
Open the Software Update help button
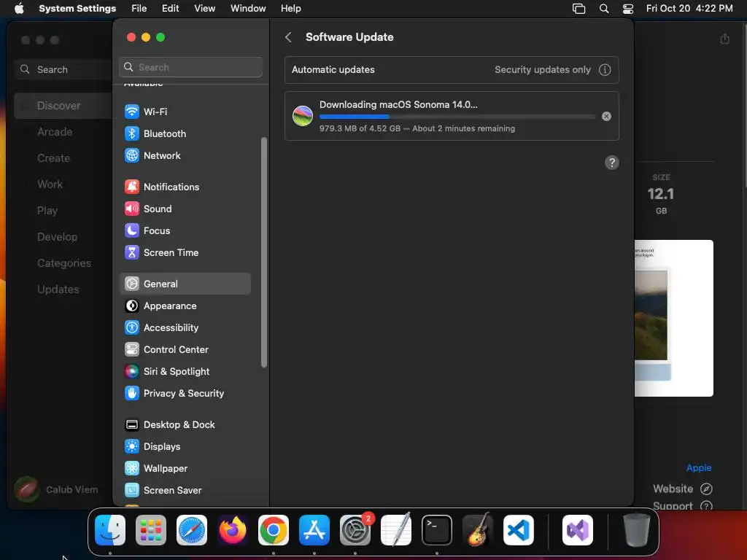(612, 163)
